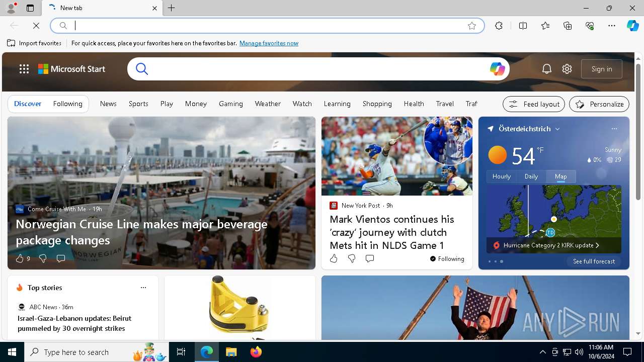Viewport: 644px width, 362px height.
Task: Open Mark Vientos Mets article
Action: (392, 232)
